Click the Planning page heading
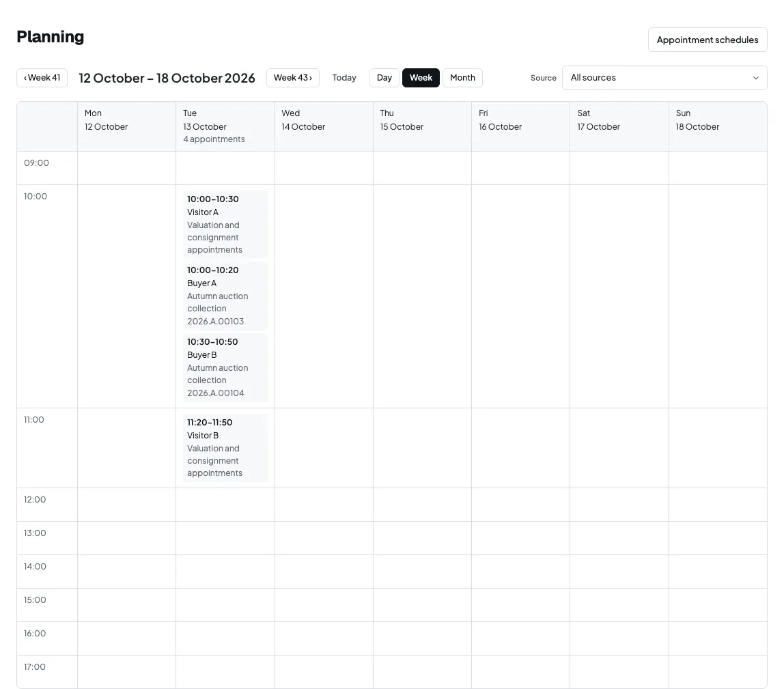Screen dimensions: 784x689 pyautogui.click(x=50, y=36)
